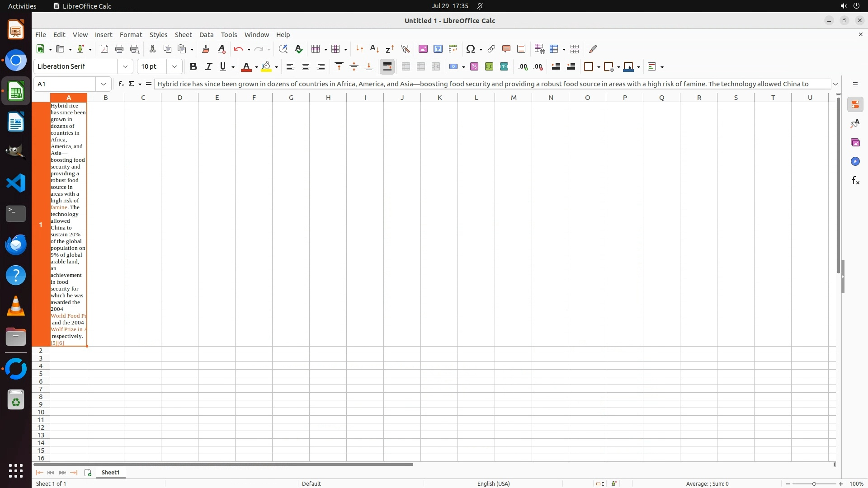Image resolution: width=868 pixels, height=488 pixels.
Task: Click the Sort Ascending toolbar icon
Action: pos(374,49)
